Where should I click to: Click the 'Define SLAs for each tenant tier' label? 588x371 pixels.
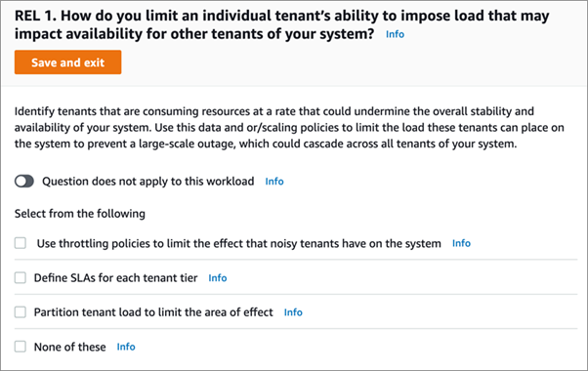pos(115,278)
